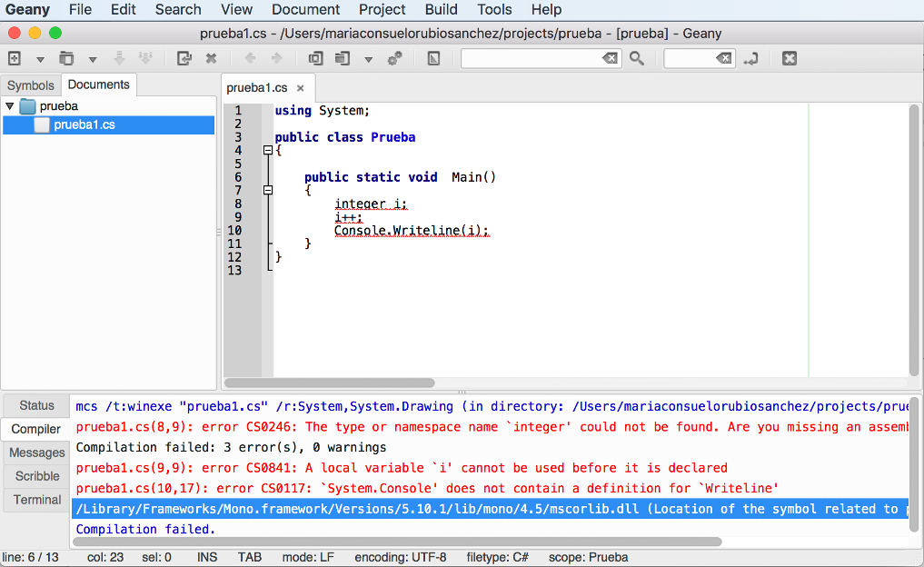The image size is (924, 567).
Task: Open the color chooser toolbar icon
Action: pos(433,58)
